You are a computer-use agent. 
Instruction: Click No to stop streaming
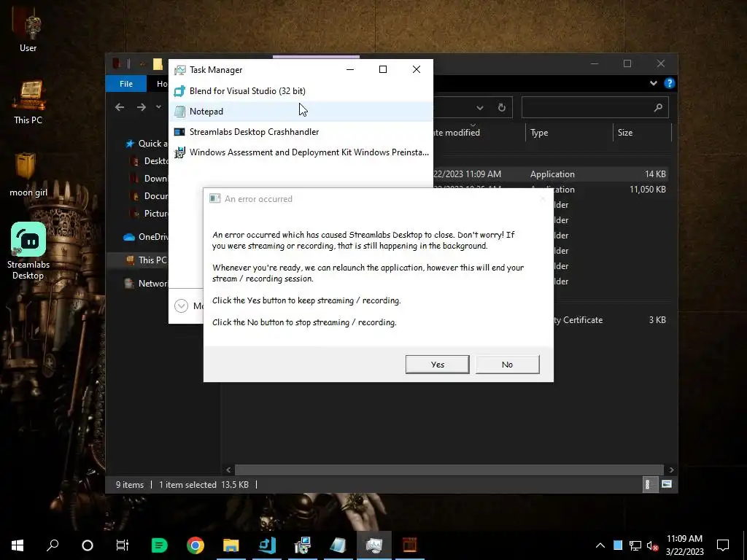pos(508,365)
